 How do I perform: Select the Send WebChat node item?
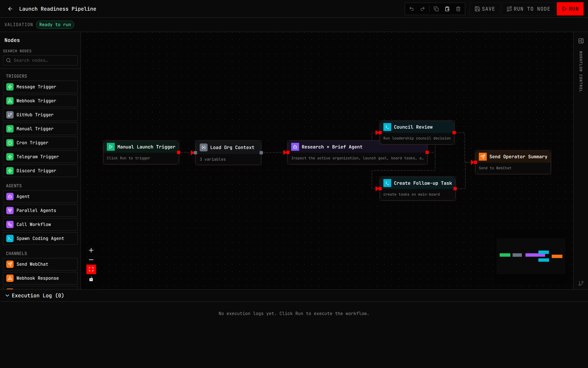[x=40, y=264]
